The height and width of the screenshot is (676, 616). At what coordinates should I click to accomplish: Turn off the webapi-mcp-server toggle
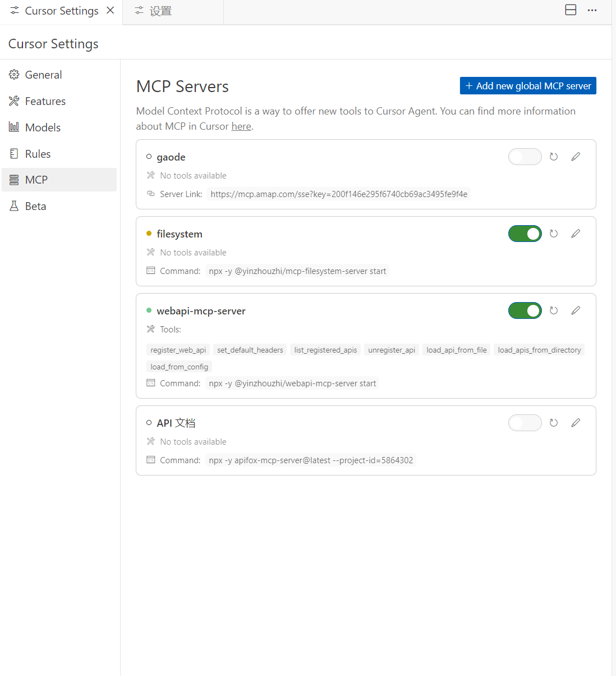(x=525, y=310)
